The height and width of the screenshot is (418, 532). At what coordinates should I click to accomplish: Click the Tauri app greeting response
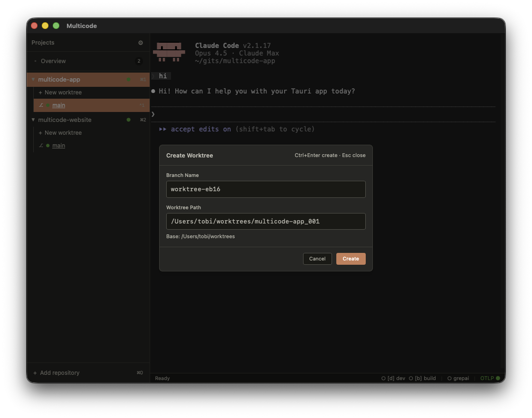[x=257, y=91]
